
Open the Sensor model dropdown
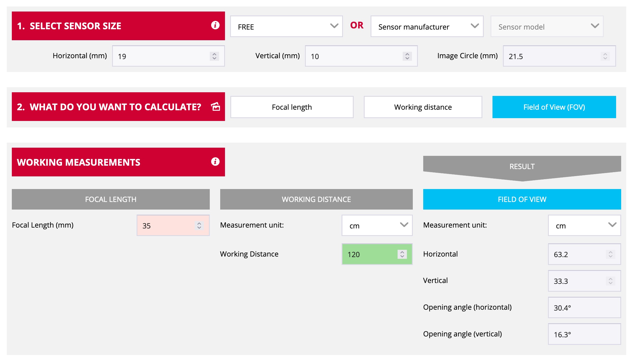pos(547,26)
